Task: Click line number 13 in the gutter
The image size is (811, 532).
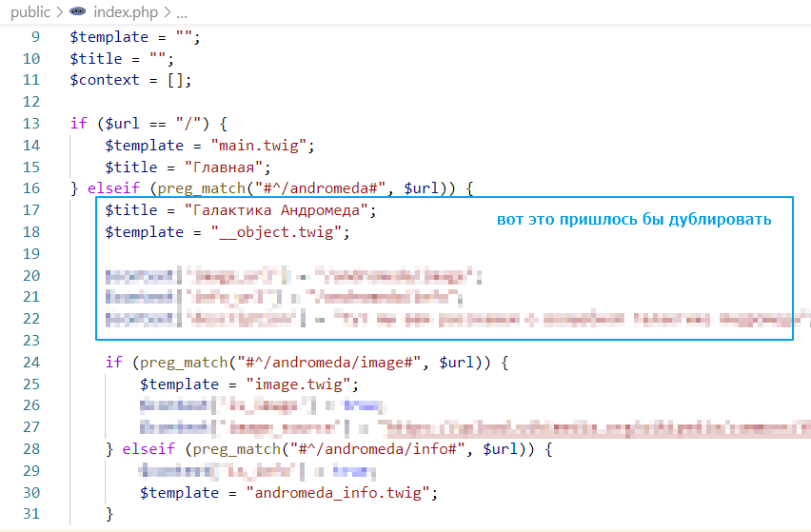Action: [x=30, y=124]
